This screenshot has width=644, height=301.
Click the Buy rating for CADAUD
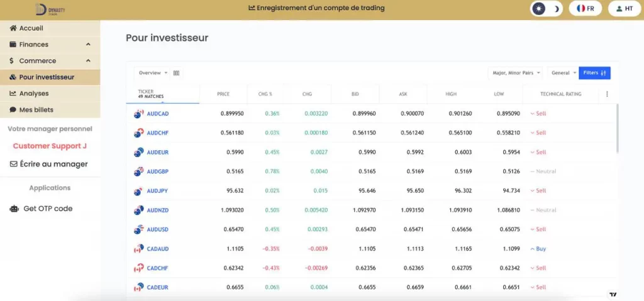pyautogui.click(x=538, y=249)
